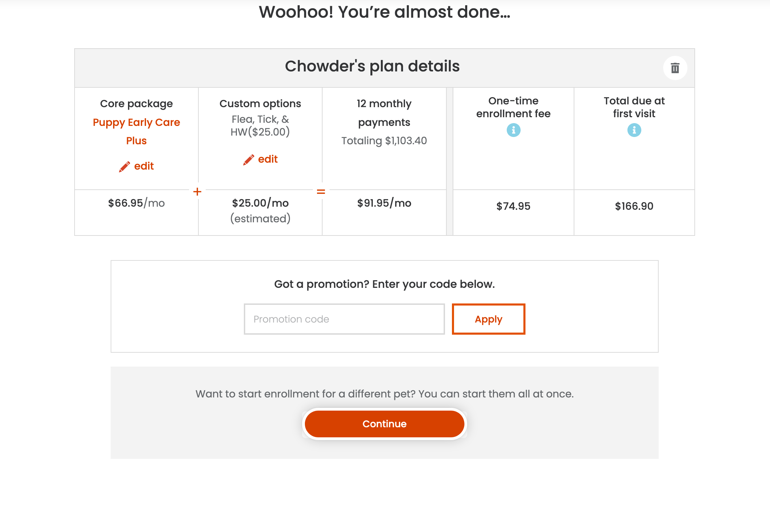The width and height of the screenshot is (770, 532).
Task: Select the Puppy Early Care Plus package name
Action: tap(136, 131)
